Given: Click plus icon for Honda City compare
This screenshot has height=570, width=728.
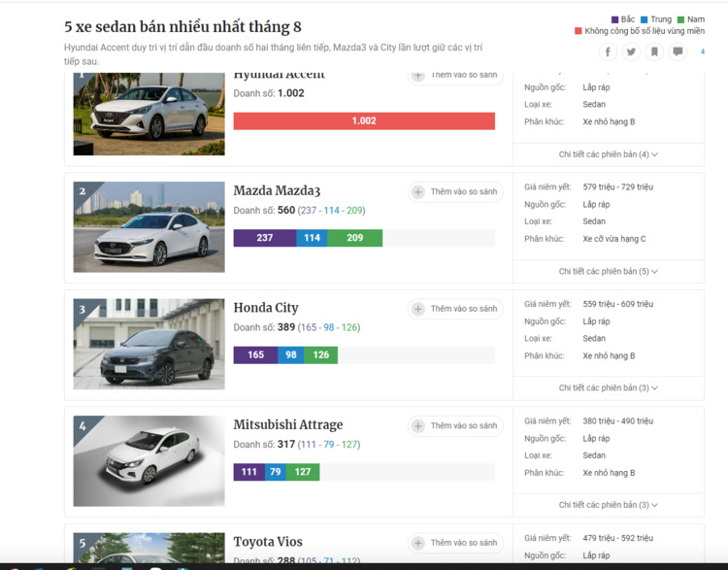Looking at the screenshot, I should click(417, 309).
